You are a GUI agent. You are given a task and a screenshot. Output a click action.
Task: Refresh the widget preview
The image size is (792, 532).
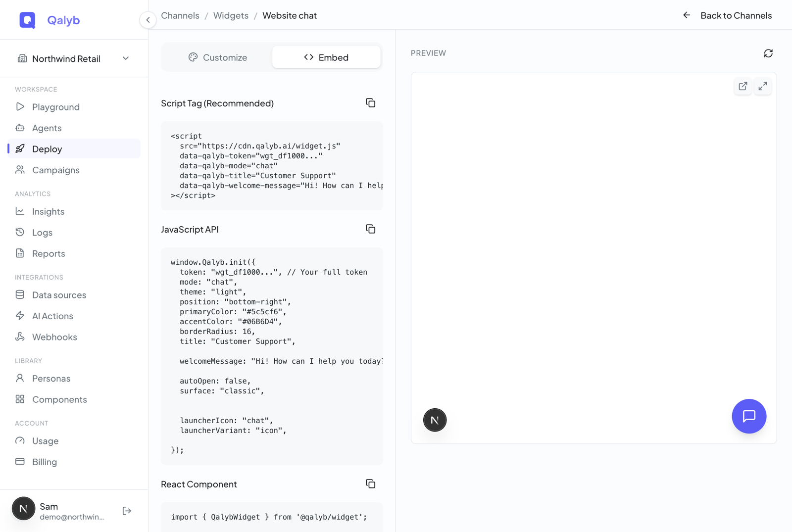pyautogui.click(x=768, y=53)
